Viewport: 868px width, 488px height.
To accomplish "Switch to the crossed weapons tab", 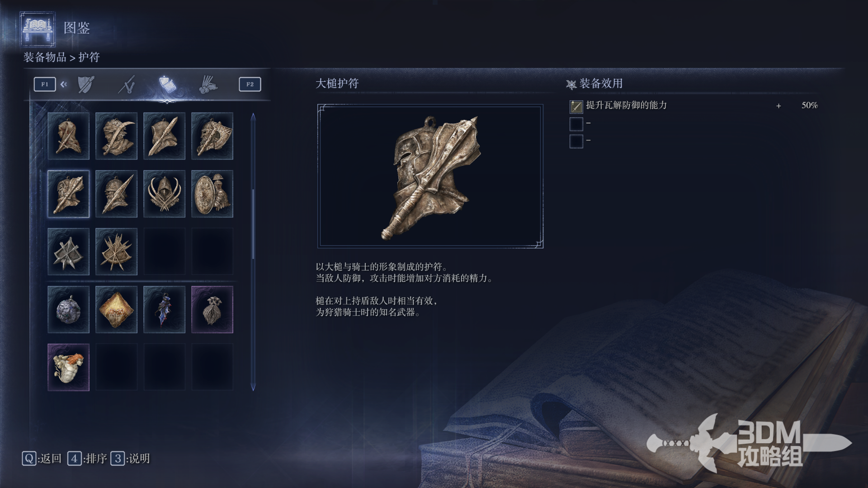I will (127, 84).
